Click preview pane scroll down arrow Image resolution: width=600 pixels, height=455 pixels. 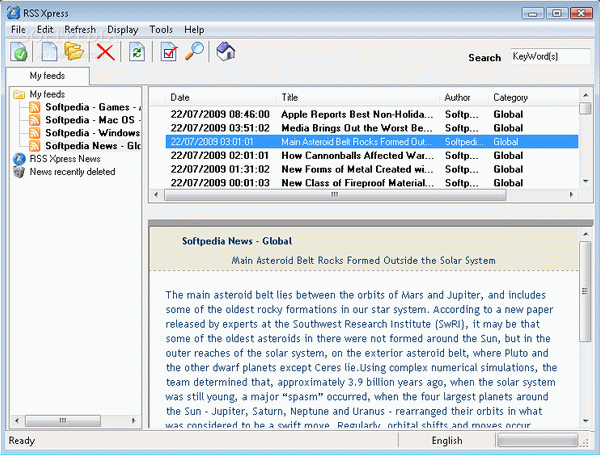(585, 421)
